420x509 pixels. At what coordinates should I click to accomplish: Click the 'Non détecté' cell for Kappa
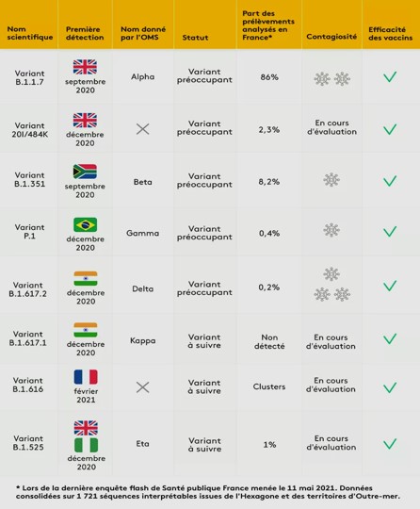tap(269, 342)
